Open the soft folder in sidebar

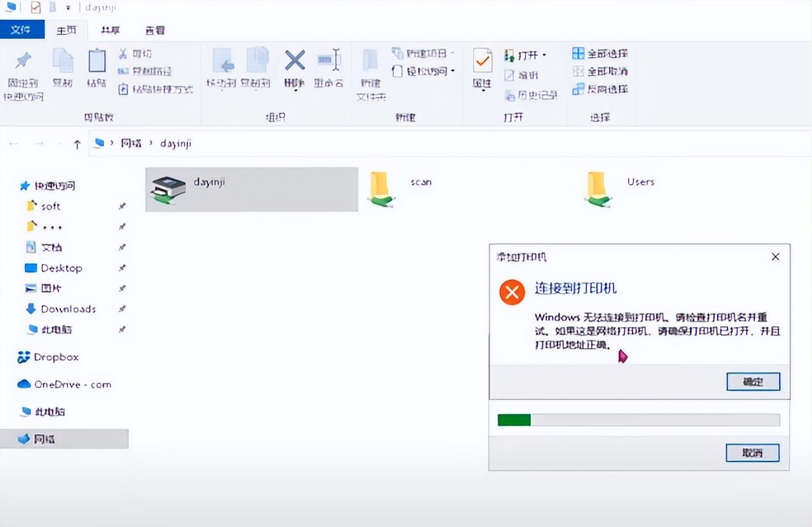pos(43,206)
